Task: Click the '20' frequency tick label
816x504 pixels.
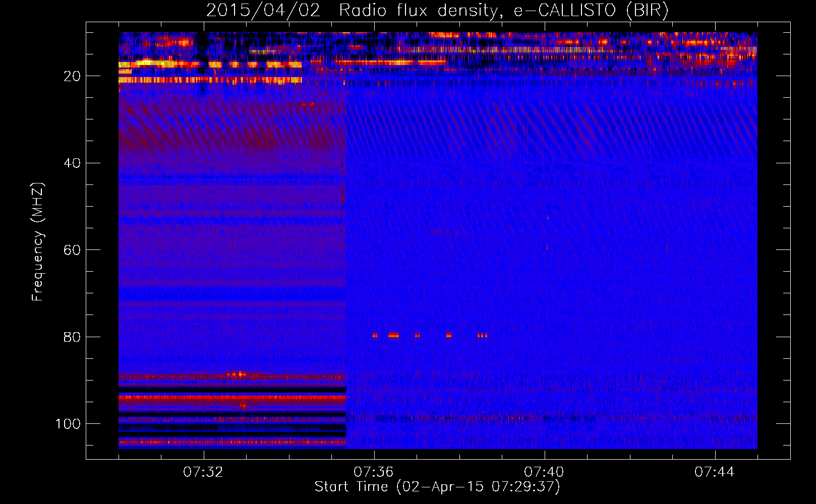Action: 72,76
